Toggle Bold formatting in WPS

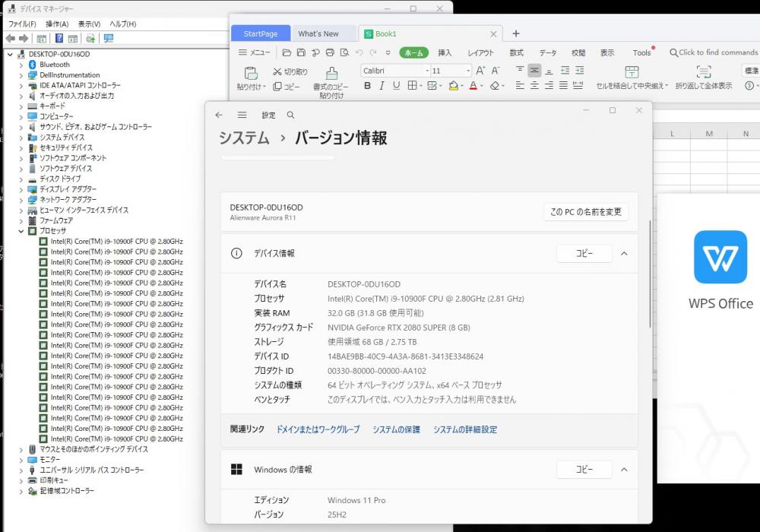[x=367, y=86]
